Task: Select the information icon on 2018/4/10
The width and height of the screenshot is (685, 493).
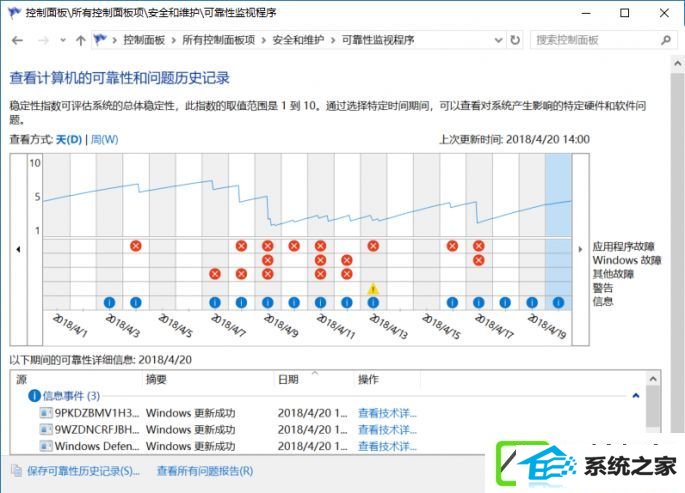Action: pyautogui.click(x=294, y=302)
